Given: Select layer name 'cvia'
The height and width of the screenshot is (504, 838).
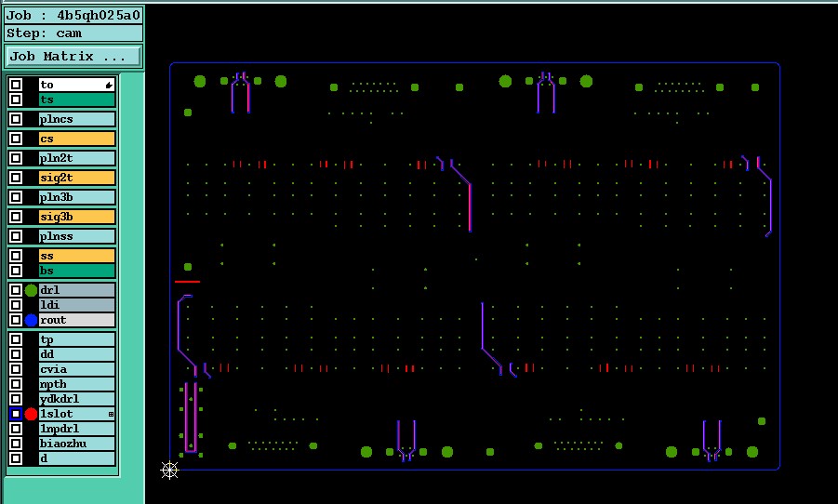Looking at the screenshot, I should click(76, 369).
